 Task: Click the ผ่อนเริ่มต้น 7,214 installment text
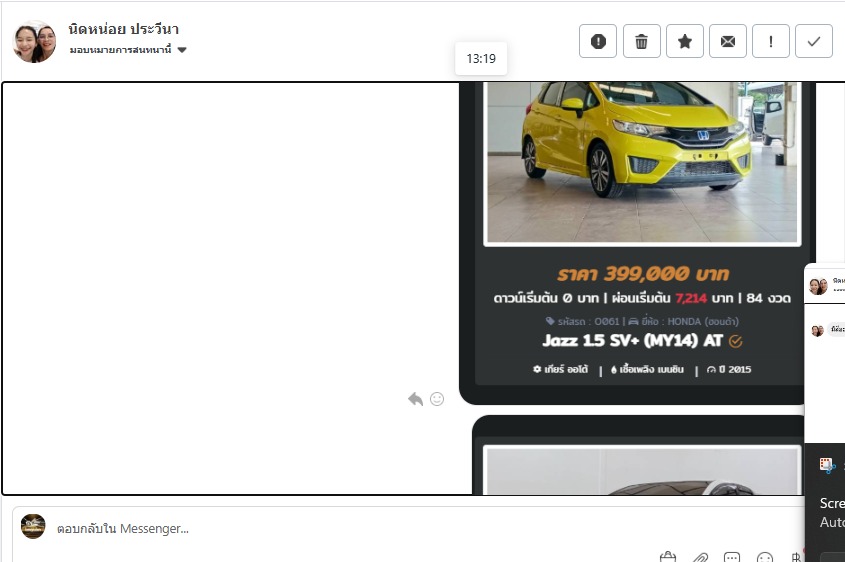tap(659, 298)
